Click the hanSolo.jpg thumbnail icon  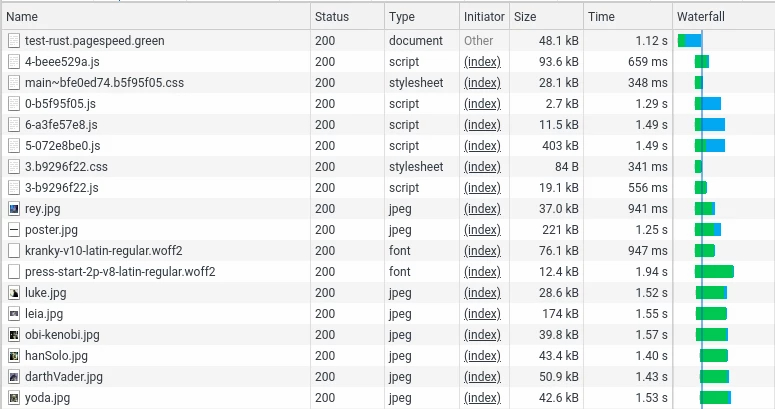14,356
